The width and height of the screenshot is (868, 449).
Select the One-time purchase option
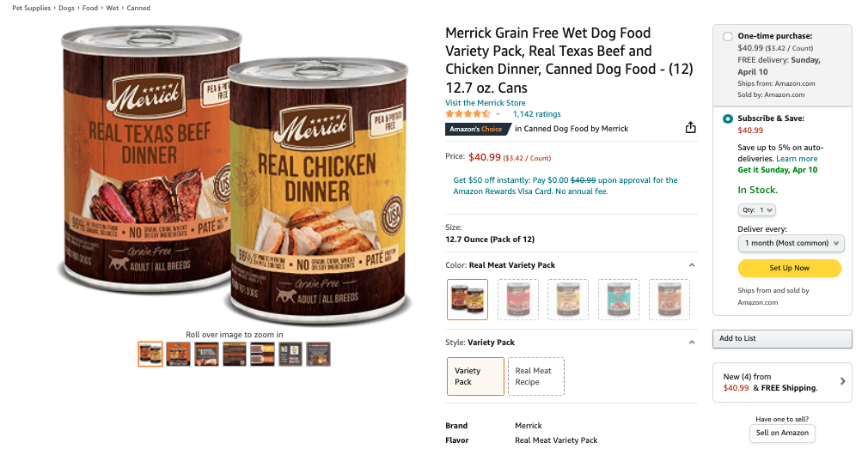click(x=728, y=36)
